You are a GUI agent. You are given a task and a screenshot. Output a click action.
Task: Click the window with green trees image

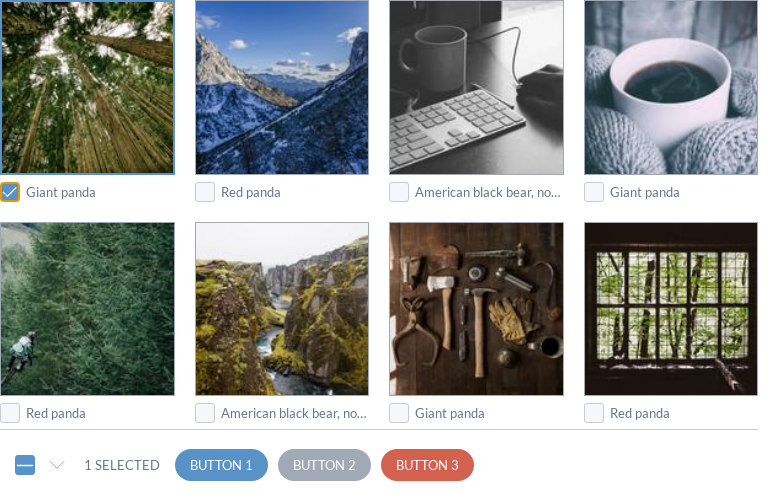point(671,309)
